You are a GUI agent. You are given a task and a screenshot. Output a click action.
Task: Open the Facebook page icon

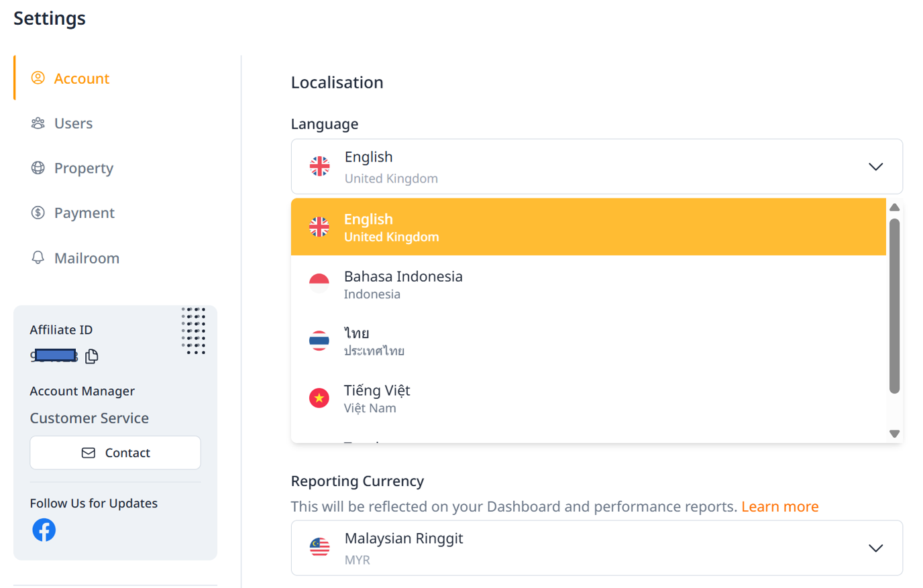pyautogui.click(x=44, y=530)
